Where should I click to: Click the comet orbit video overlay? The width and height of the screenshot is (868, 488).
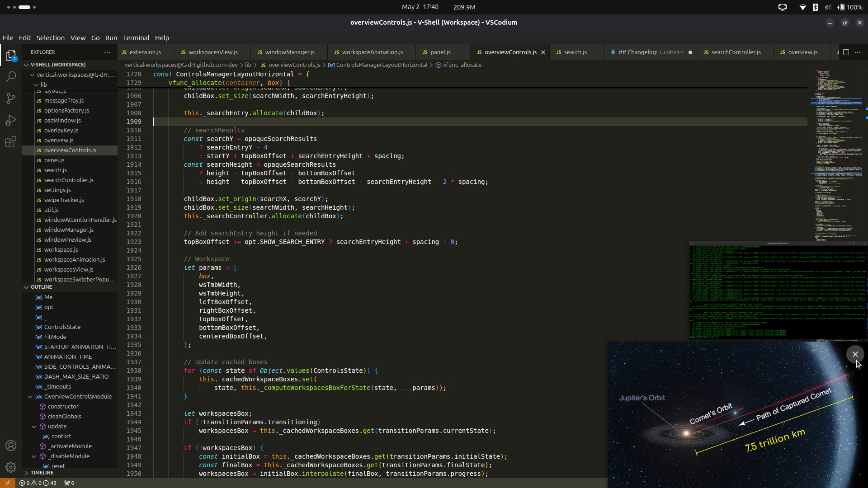(x=737, y=415)
